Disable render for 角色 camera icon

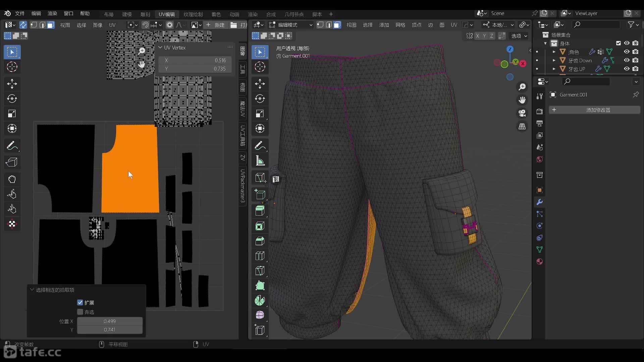tap(636, 52)
